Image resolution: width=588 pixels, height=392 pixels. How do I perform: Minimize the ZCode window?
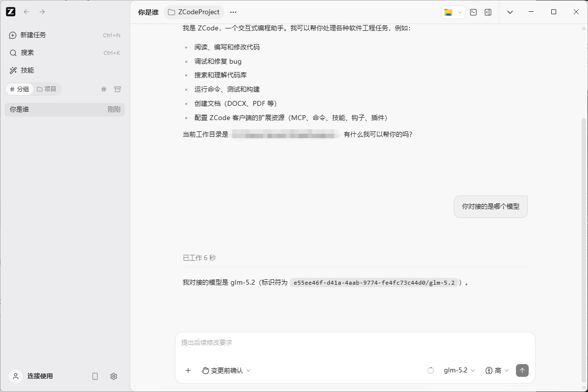[x=531, y=12]
